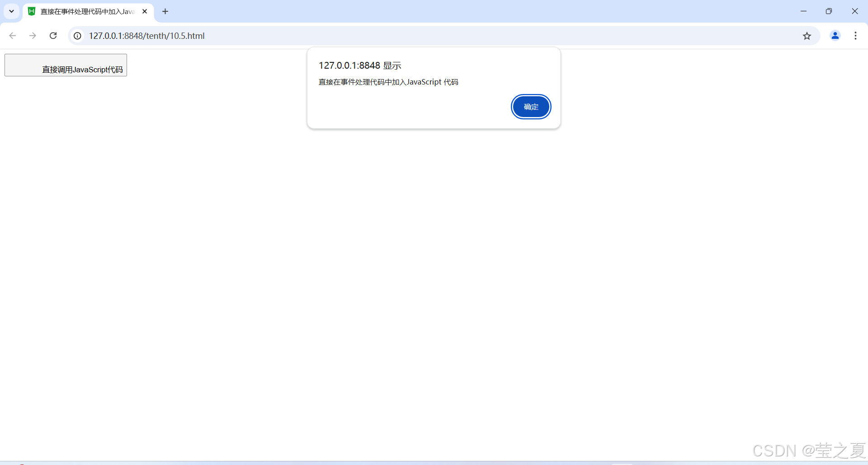Open the Chrome three-dot menu
868x465 pixels.
855,36
